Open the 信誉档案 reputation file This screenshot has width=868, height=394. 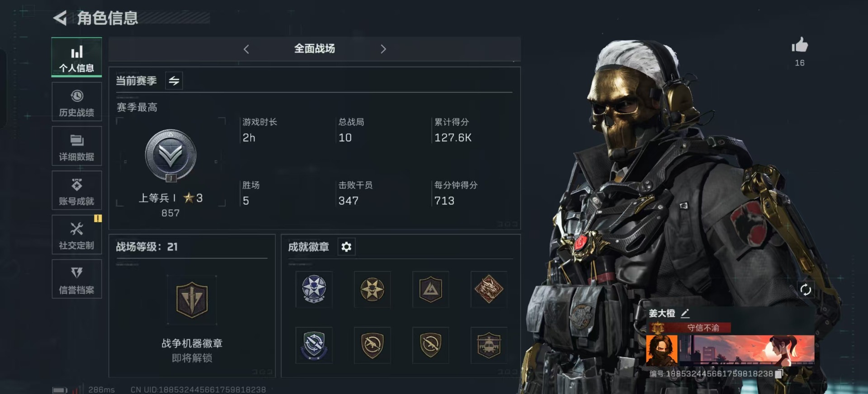click(x=77, y=279)
